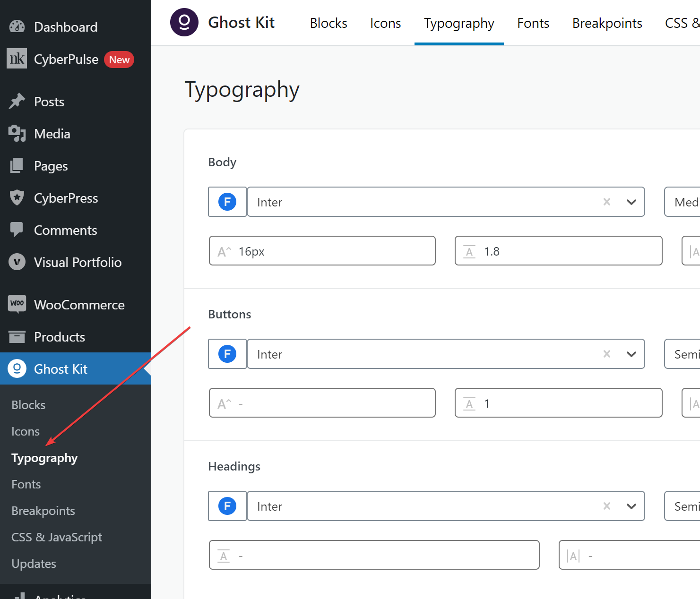
Task: Open CSS & JavaScript in the sidebar
Action: click(x=57, y=537)
